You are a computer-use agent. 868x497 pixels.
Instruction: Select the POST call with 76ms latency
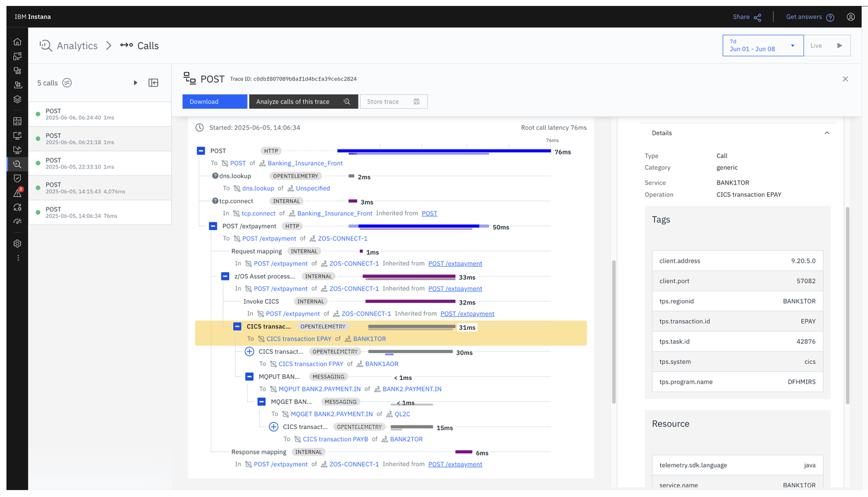pyautogui.click(x=100, y=212)
